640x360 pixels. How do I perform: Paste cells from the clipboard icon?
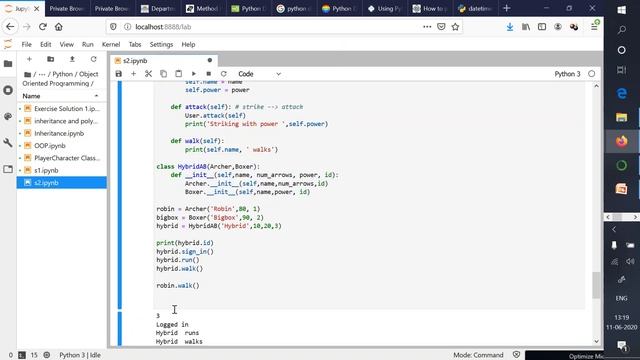click(x=178, y=74)
